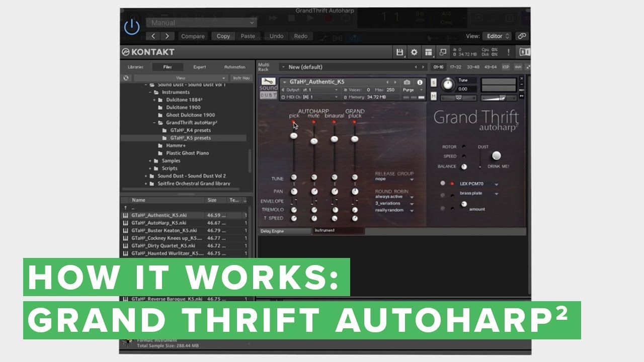
Task: Switch to the Automation tab
Action: click(x=234, y=67)
